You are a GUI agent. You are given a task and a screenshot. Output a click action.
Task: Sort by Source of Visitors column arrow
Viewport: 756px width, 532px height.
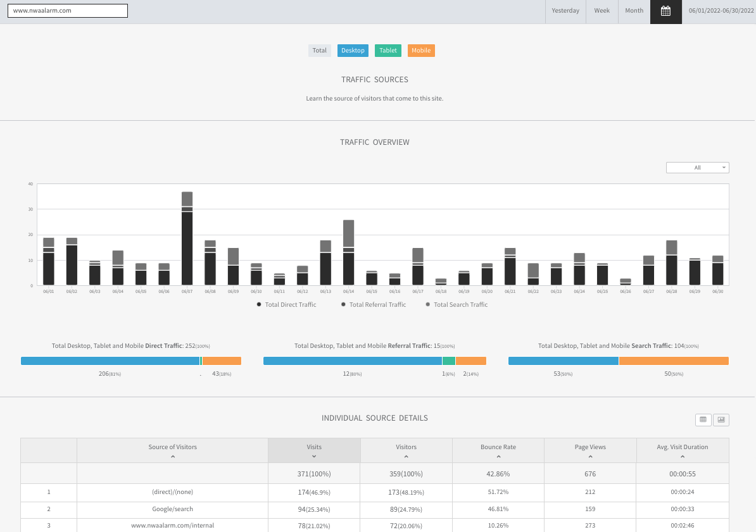[x=172, y=457]
